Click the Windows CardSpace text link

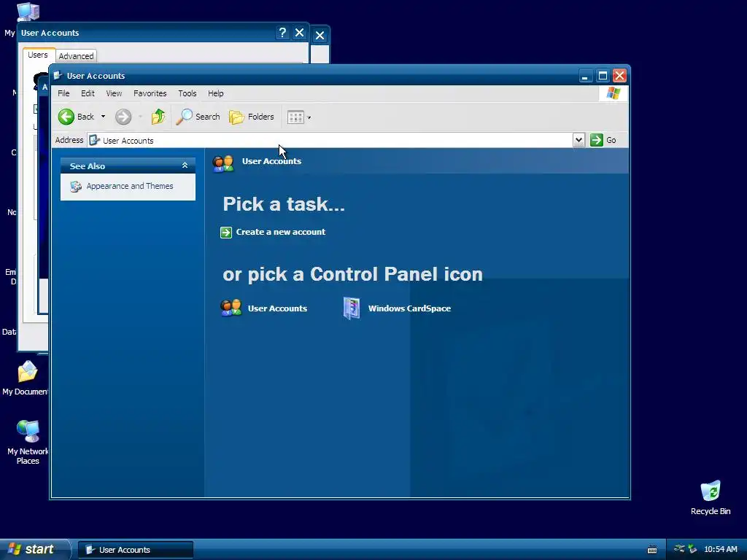click(409, 308)
